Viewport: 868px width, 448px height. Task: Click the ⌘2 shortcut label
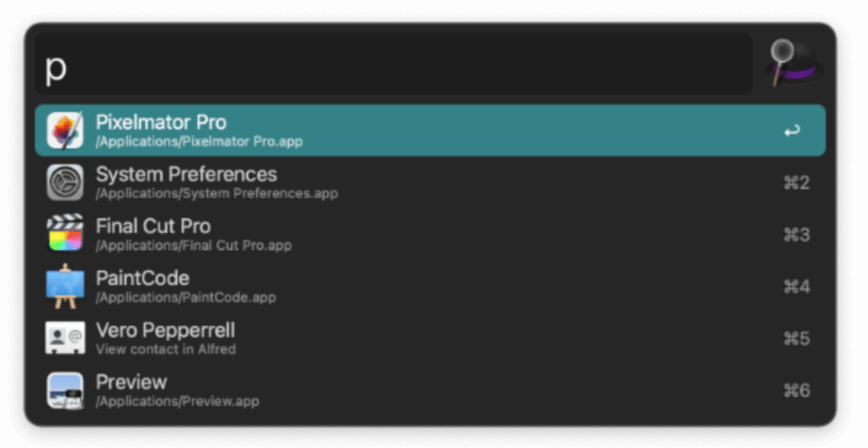point(797,183)
